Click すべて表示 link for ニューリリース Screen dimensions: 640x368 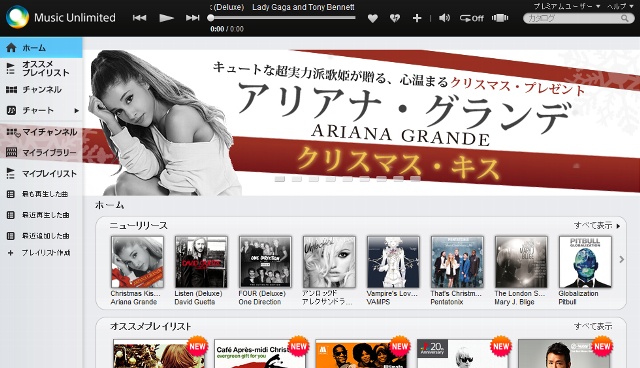tap(597, 225)
